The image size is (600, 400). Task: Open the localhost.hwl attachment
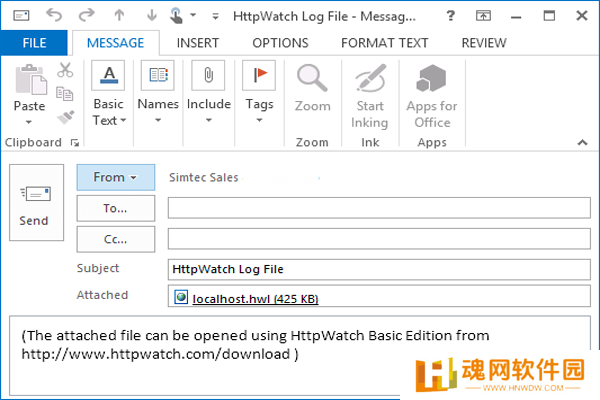click(255, 299)
